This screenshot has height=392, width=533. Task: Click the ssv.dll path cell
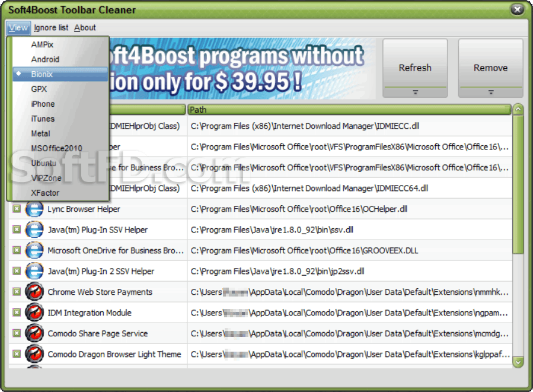(x=350, y=230)
